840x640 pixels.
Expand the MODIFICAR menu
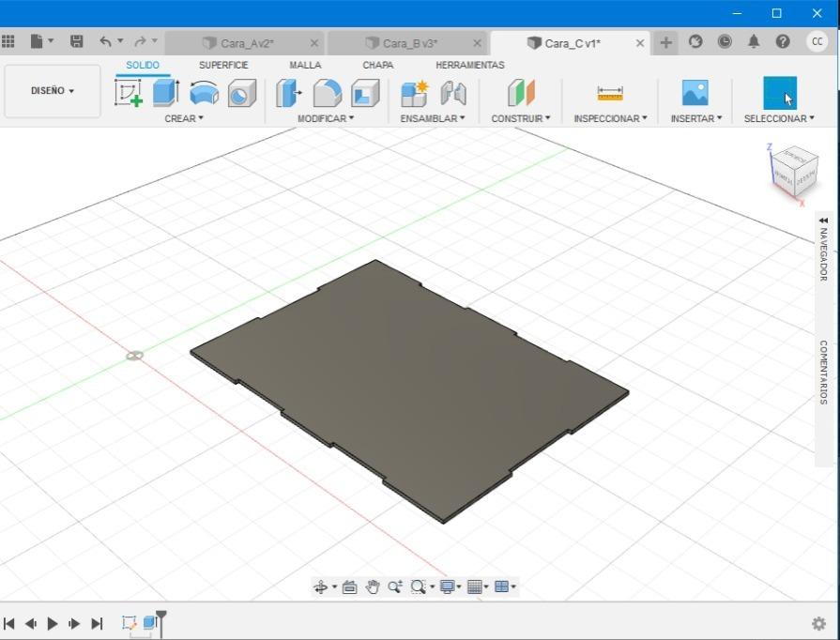point(326,118)
